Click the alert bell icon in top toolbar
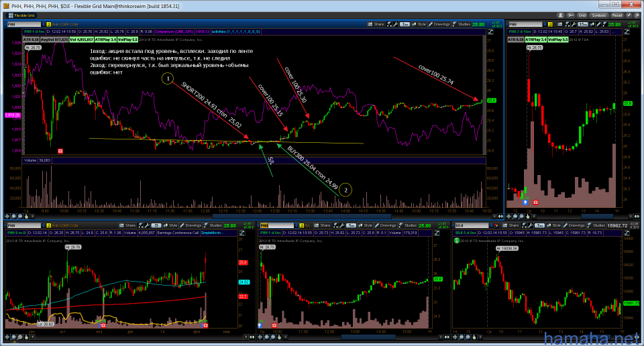This screenshot has width=644, height=346. (561, 15)
